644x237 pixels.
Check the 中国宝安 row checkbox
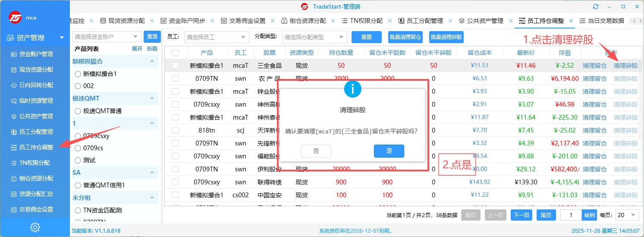pyautogui.click(x=176, y=195)
